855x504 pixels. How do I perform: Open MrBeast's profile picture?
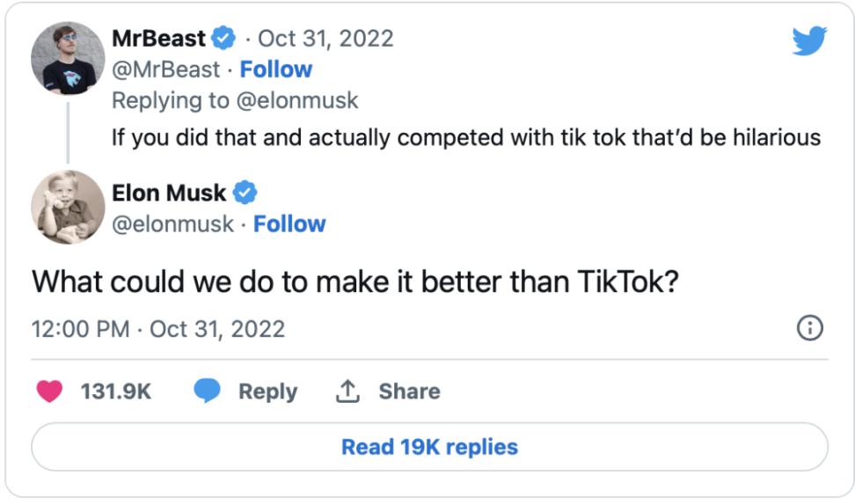coord(68,58)
